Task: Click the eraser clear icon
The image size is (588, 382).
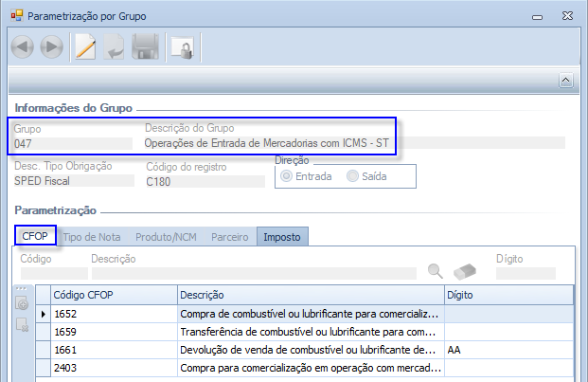Action: point(465,271)
